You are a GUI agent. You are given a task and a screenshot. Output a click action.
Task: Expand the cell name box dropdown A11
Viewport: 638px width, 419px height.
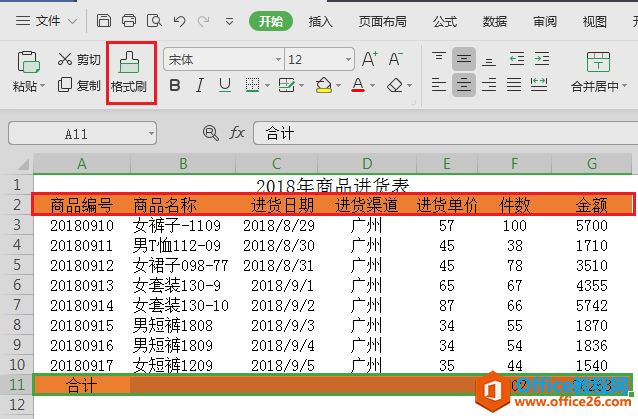click(151, 133)
